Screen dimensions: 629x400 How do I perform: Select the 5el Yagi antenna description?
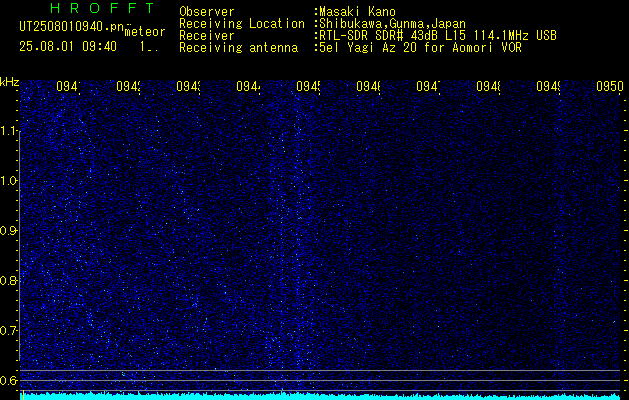click(x=420, y=48)
